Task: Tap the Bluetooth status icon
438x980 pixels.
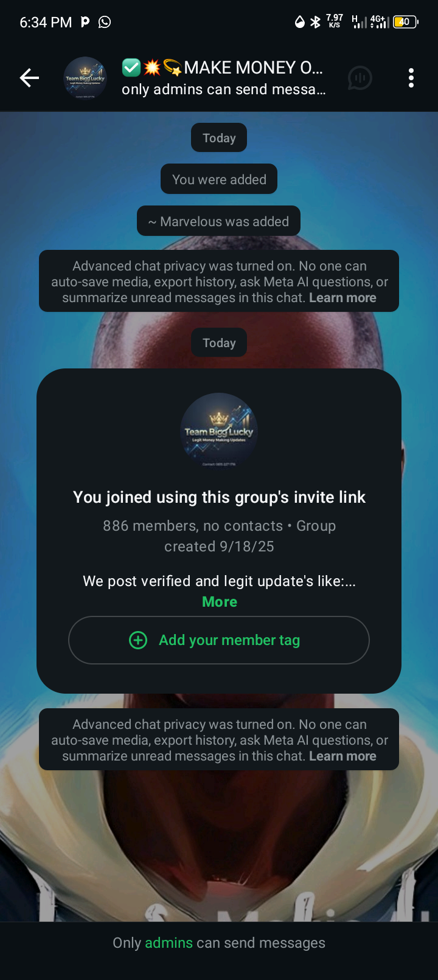Action: click(315, 22)
